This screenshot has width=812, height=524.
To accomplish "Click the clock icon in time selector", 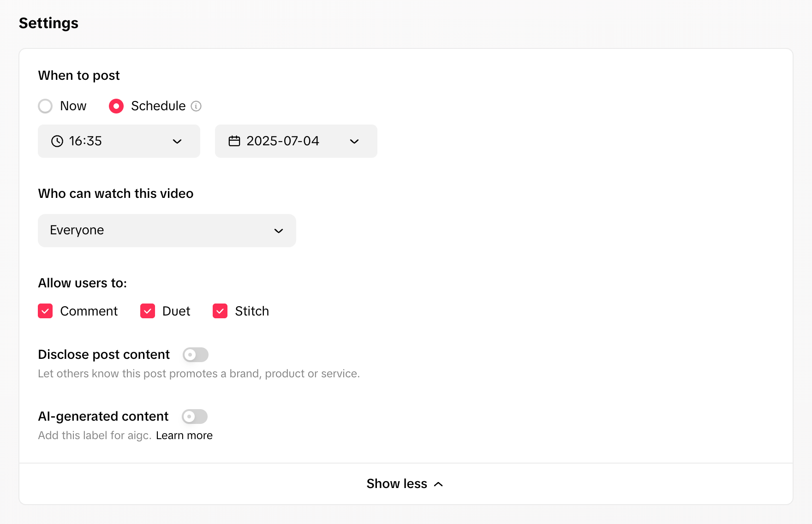I will pyautogui.click(x=57, y=141).
